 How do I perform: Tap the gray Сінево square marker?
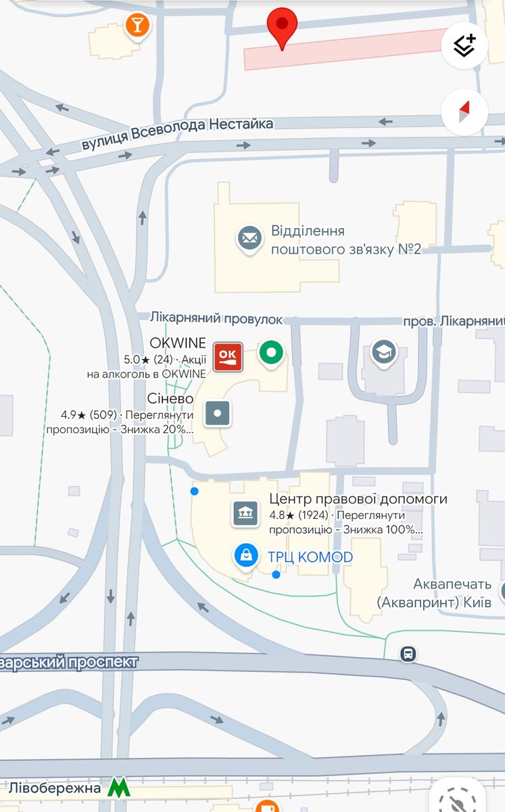[218, 413]
